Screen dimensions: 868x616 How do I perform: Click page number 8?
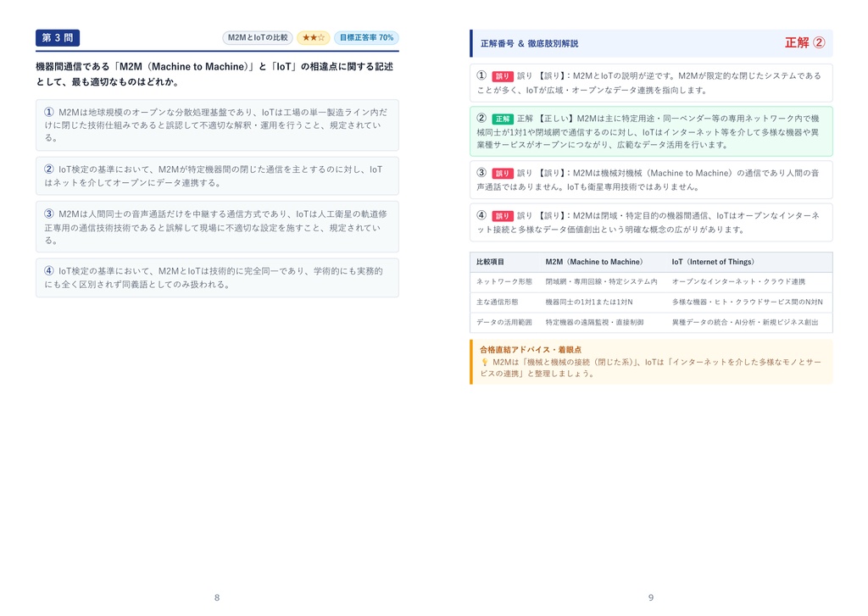click(217, 597)
